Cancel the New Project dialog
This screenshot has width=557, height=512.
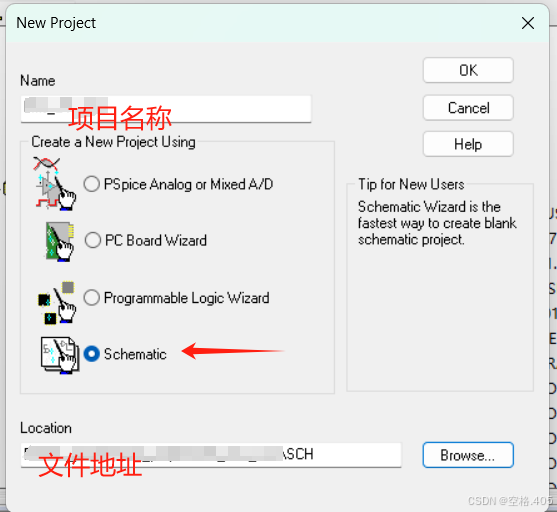pos(468,108)
